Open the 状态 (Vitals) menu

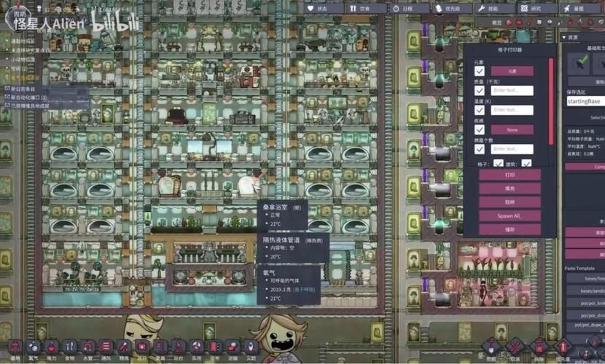coord(324,9)
